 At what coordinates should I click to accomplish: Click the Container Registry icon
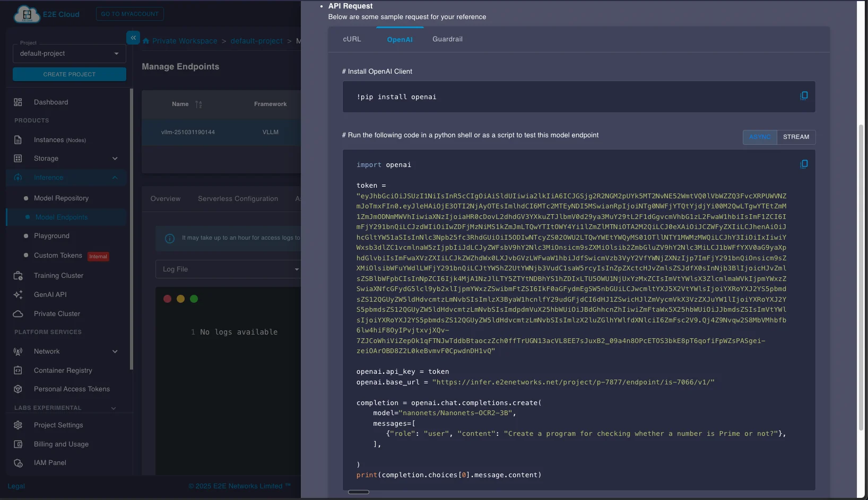18,371
